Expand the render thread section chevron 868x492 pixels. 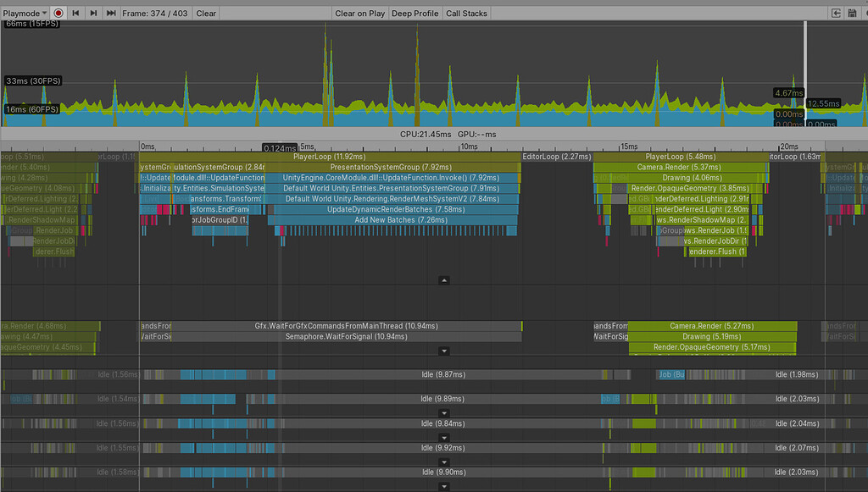pos(442,350)
